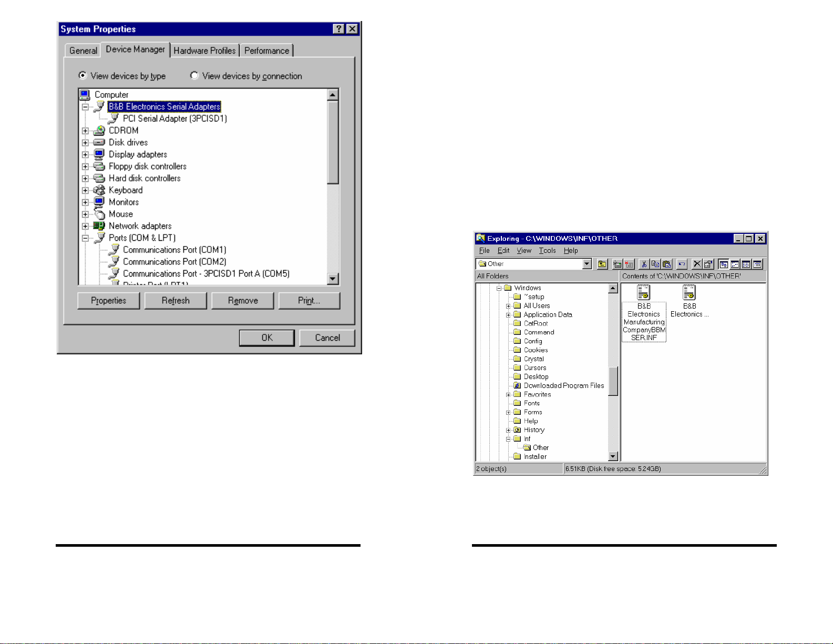Expand the Favorites folder in Explorer tree

[508, 395]
